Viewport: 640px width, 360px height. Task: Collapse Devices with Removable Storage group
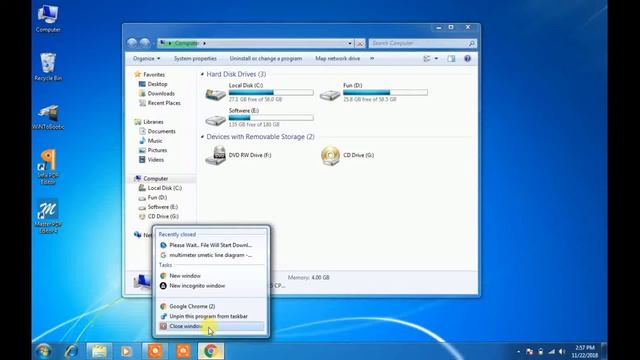(x=202, y=137)
